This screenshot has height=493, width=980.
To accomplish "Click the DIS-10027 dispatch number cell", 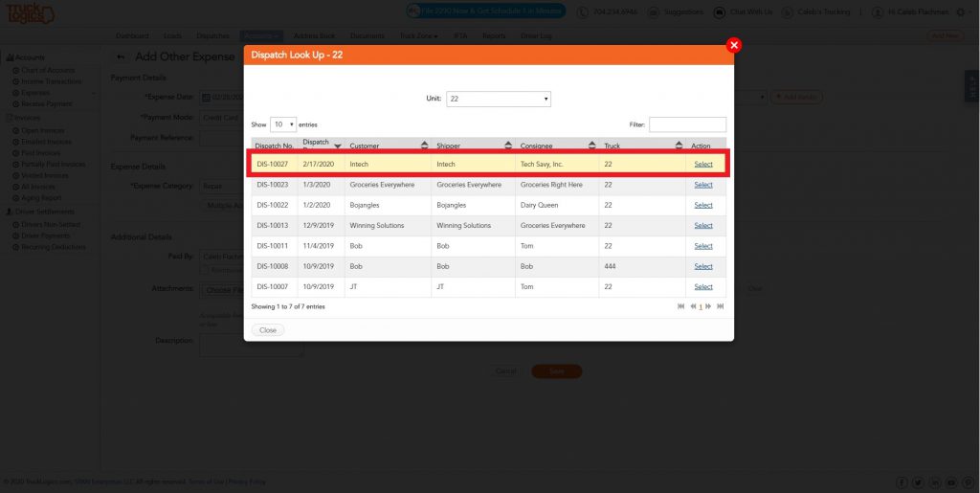I will tap(275, 165).
